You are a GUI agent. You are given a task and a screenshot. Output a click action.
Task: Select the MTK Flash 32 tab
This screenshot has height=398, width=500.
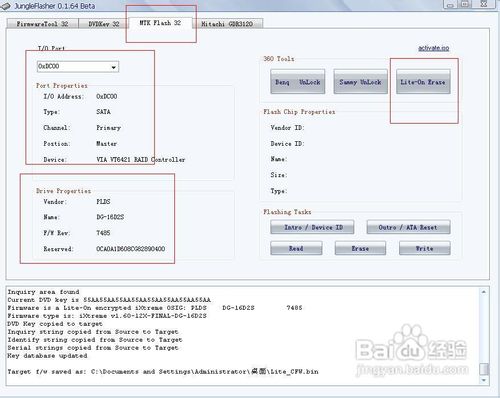[x=160, y=23]
